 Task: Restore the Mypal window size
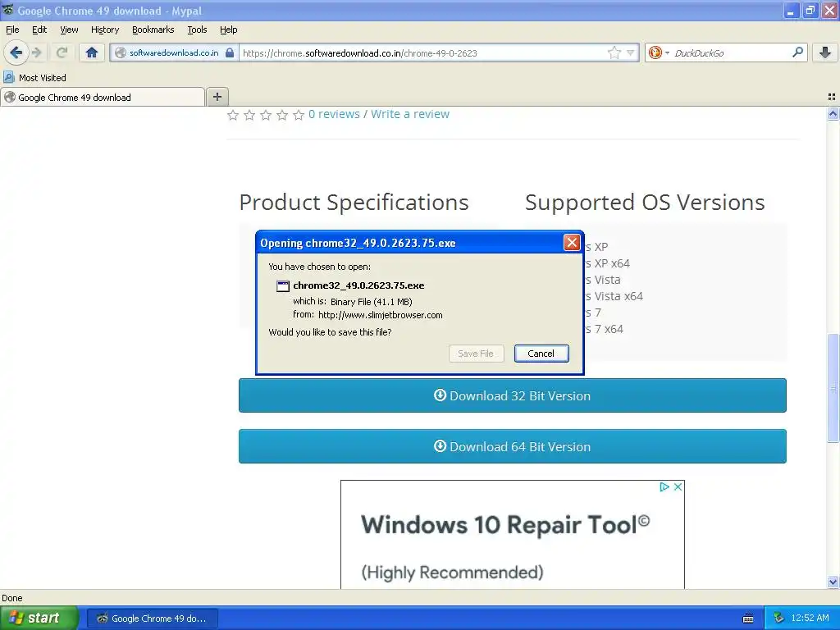[x=810, y=11]
